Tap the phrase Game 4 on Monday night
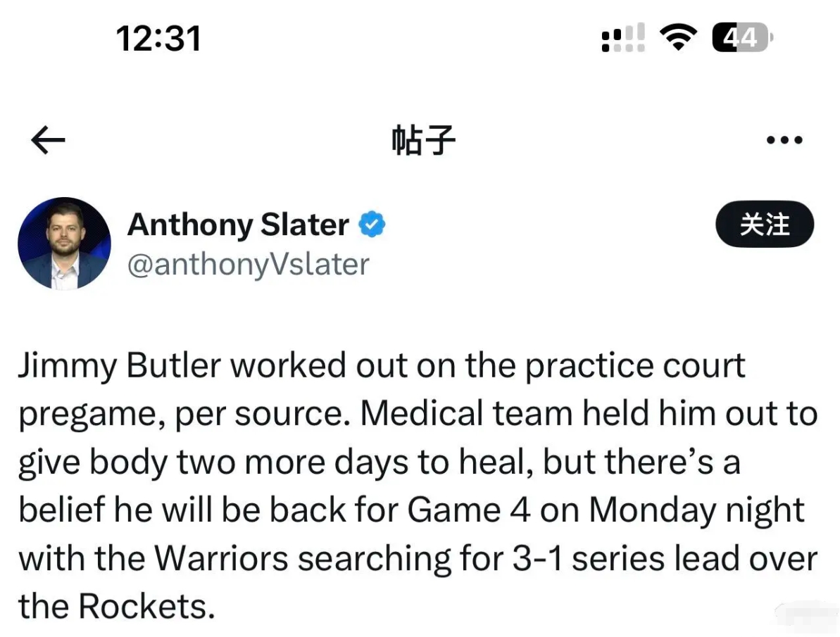 (x=606, y=510)
